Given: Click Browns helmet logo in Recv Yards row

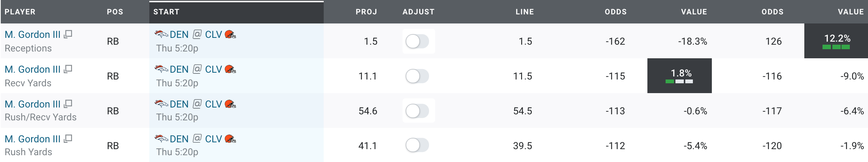Looking at the screenshot, I should pyautogui.click(x=230, y=69).
